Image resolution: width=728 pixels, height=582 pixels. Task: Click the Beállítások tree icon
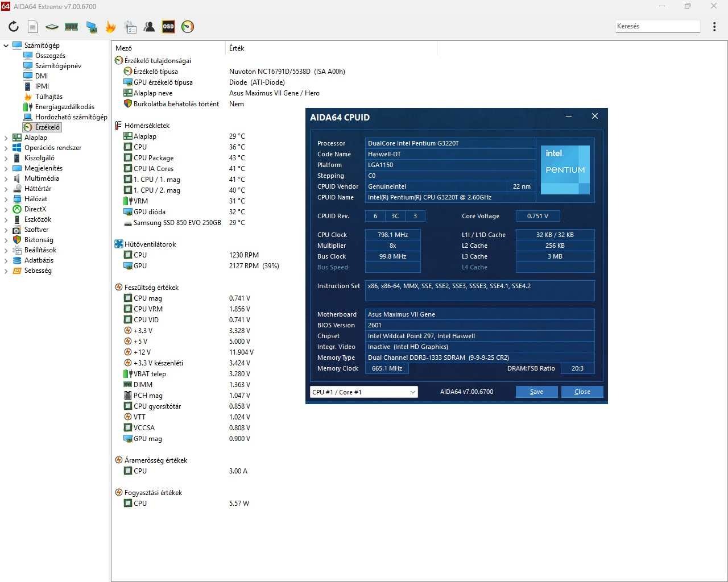17,250
